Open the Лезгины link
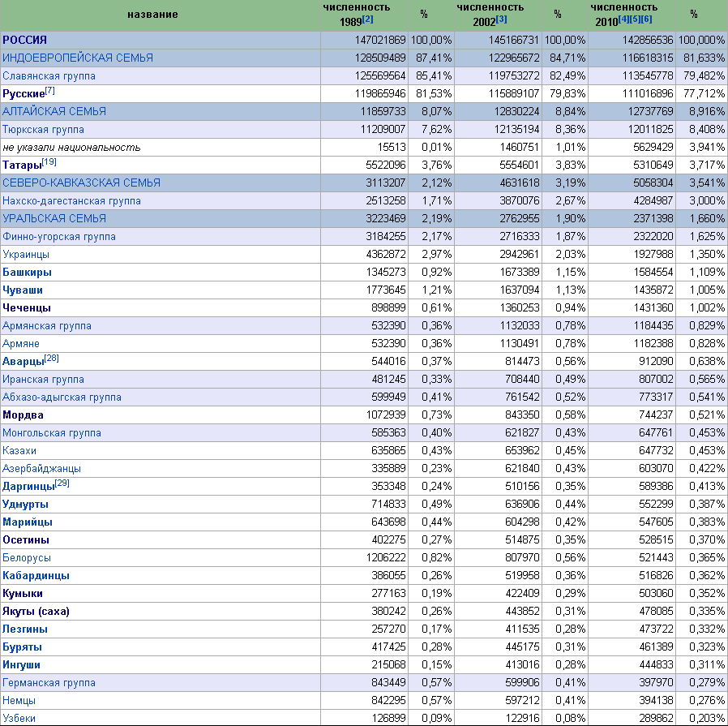The height and width of the screenshot is (726, 728). 24,629
